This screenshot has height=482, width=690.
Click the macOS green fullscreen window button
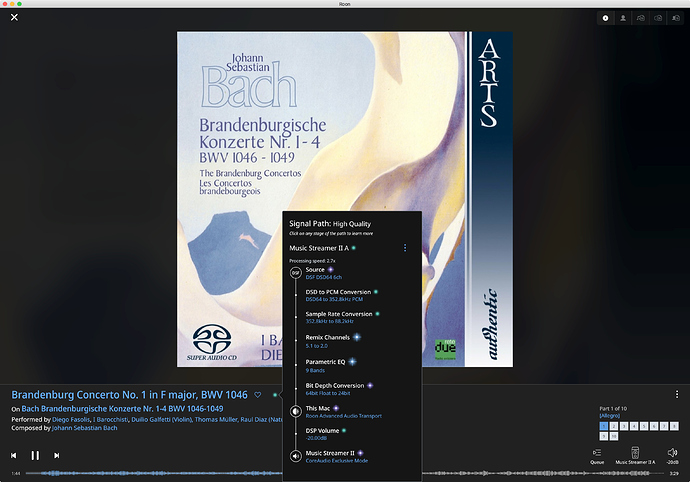pos(19,4)
